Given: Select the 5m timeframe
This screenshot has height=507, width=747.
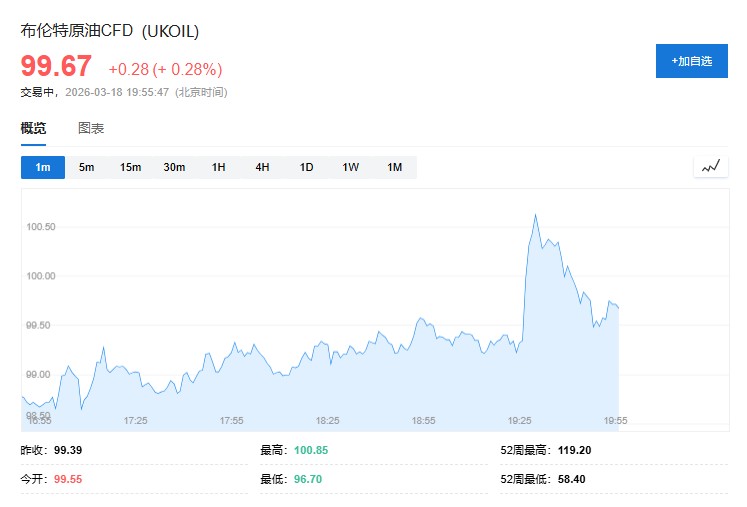Looking at the screenshot, I should tap(87, 167).
